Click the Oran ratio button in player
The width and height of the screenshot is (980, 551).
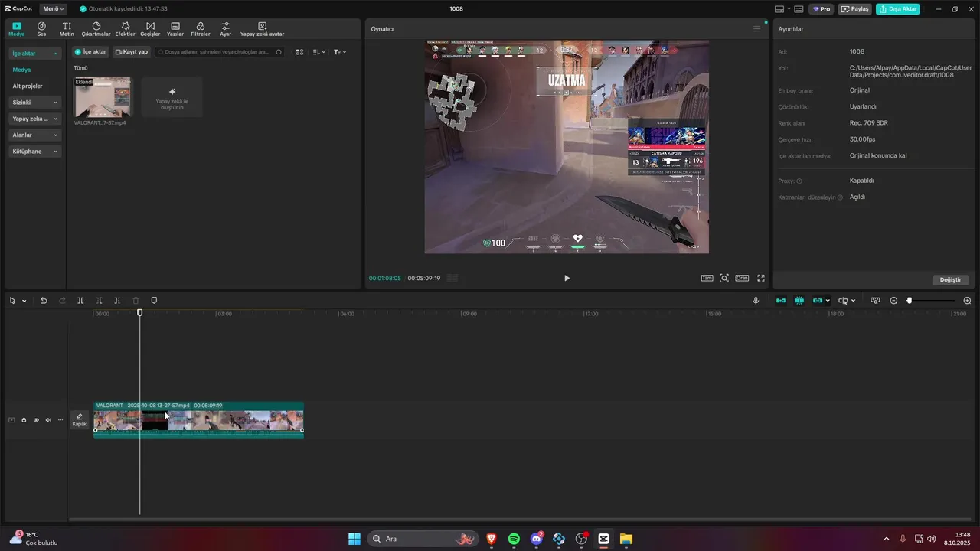coord(742,278)
